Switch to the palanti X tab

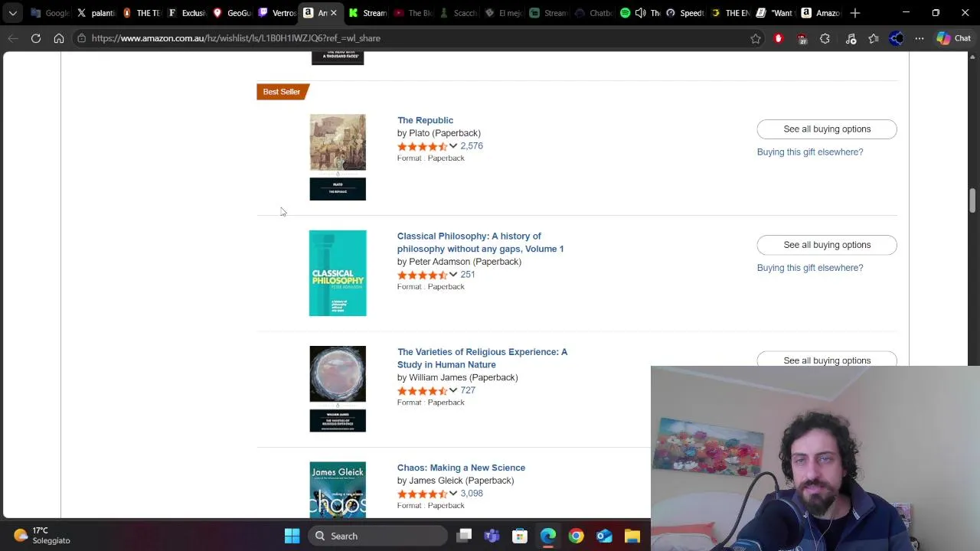(96, 13)
